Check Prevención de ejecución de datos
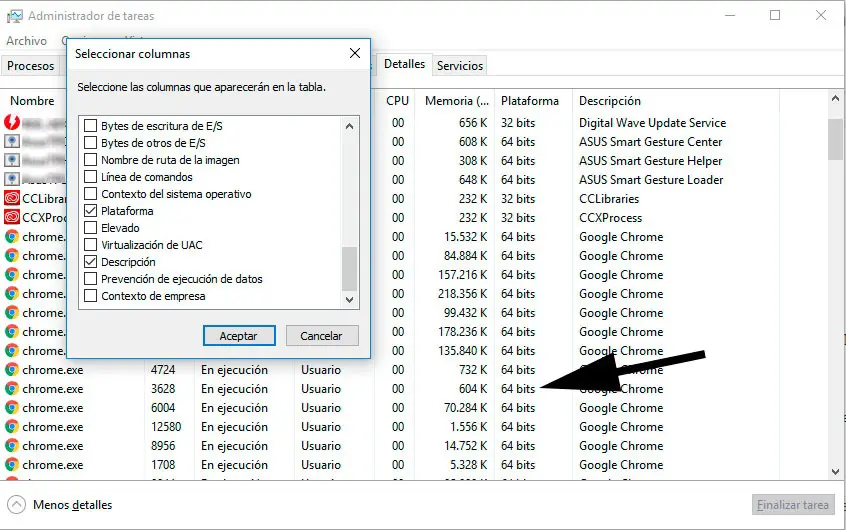Image resolution: width=846 pixels, height=530 pixels. (91, 279)
